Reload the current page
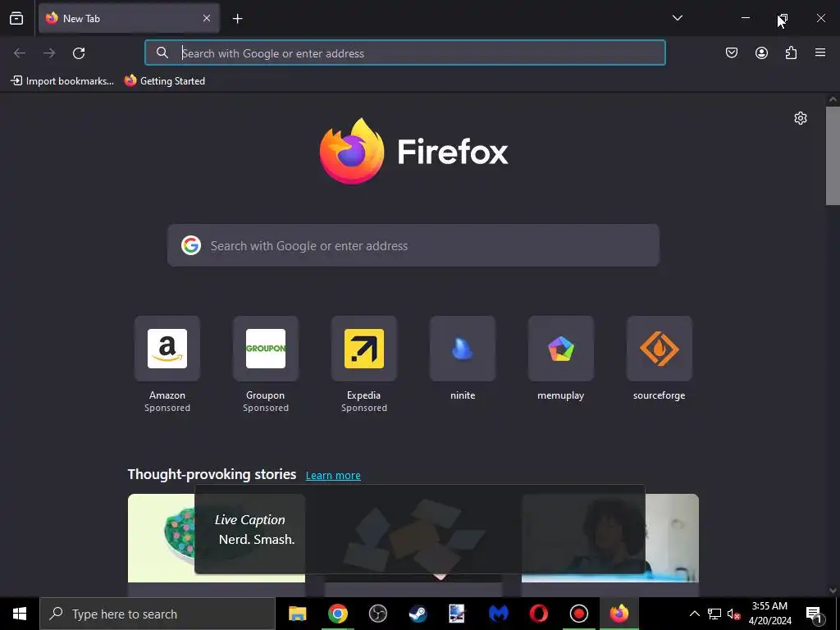The image size is (840, 630). (79, 53)
